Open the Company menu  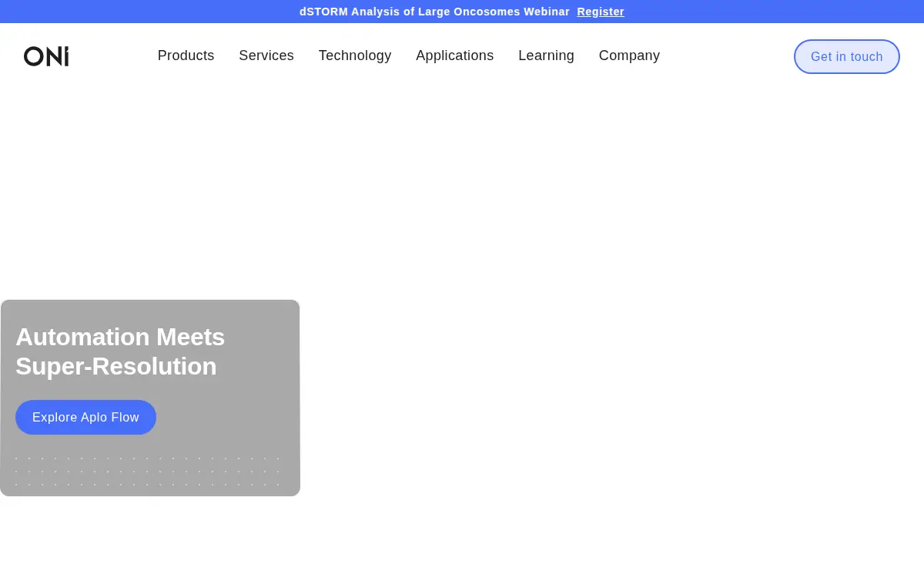629,55
